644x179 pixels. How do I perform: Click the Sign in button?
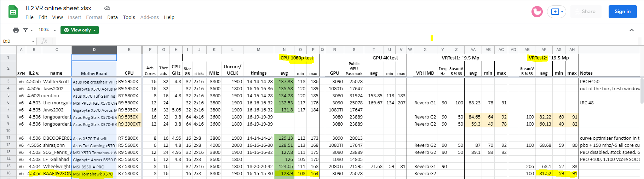(x=622, y=12)
